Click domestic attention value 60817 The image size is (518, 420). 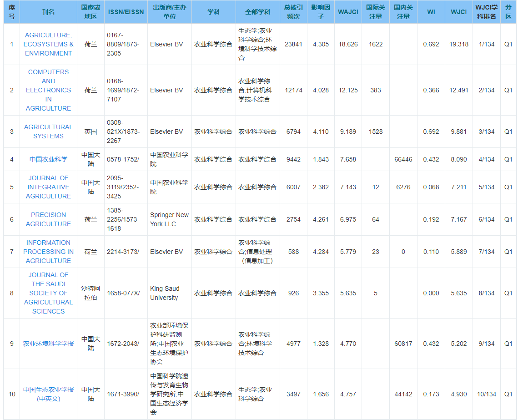pyautogui.click(x=403, y=344)
